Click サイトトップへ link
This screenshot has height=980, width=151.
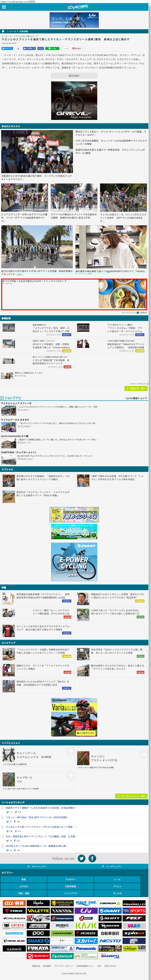tap(37, 866)
